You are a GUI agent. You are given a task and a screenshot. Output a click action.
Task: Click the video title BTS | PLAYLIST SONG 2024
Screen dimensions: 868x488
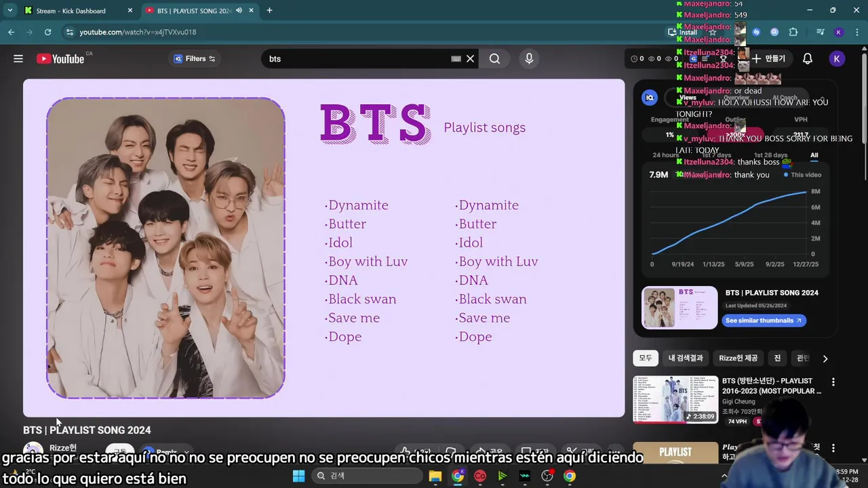pyautogui.click(x=87, y=430)
